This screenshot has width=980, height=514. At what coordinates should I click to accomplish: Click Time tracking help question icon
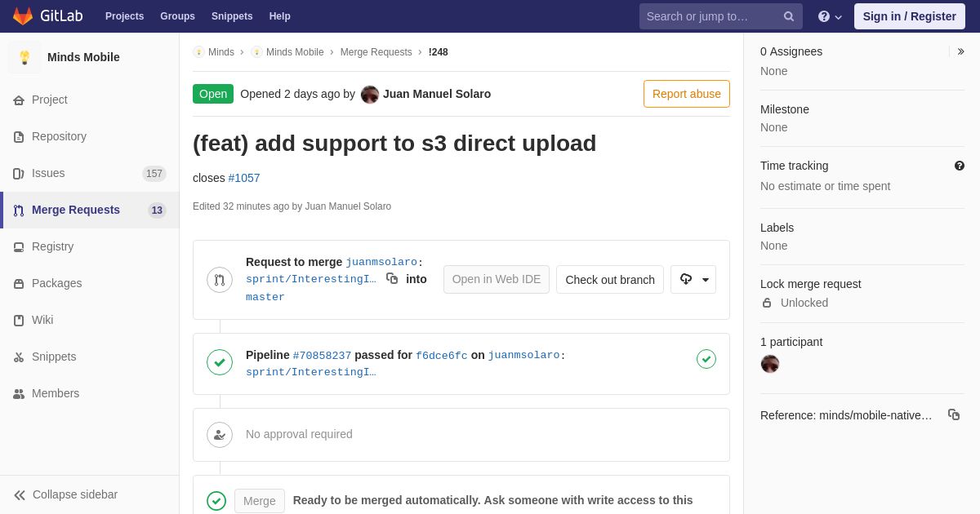point(960,166)
